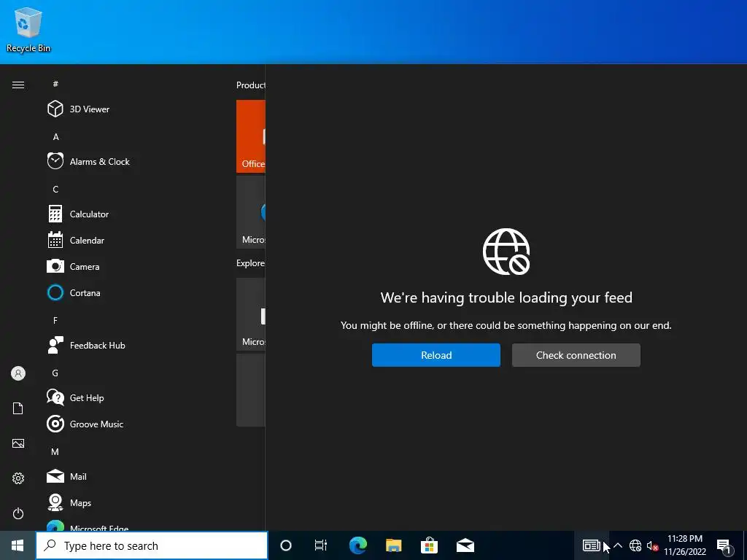This screenshot has height=560, width=747.
Task: Toggle the News and interests taskbar icon
Action: pyautogui.click(x=591, y=545)
